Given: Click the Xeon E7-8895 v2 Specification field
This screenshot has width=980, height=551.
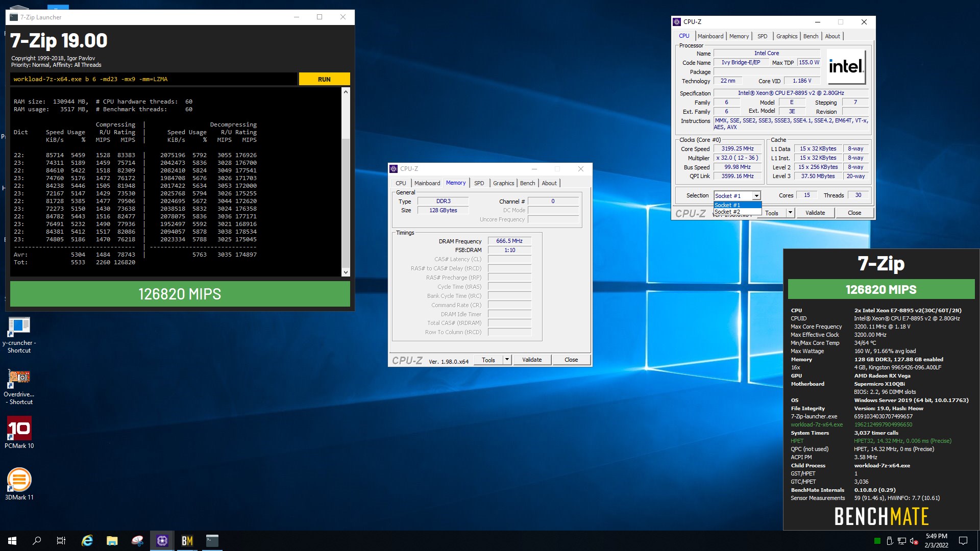Looking at the screenshot, I should (x=791, y=93).
